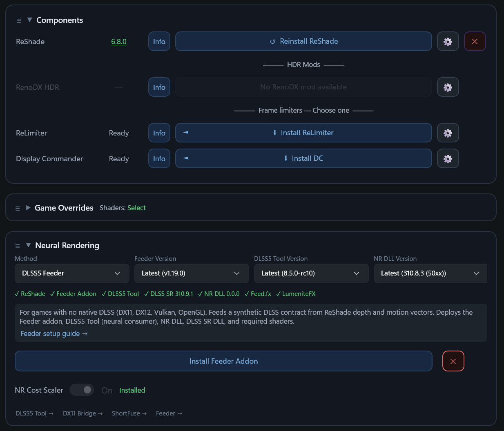Collapse the Neural Rendering section
The height and width of the screenshot is (431, 504).
tap(28, 245)
